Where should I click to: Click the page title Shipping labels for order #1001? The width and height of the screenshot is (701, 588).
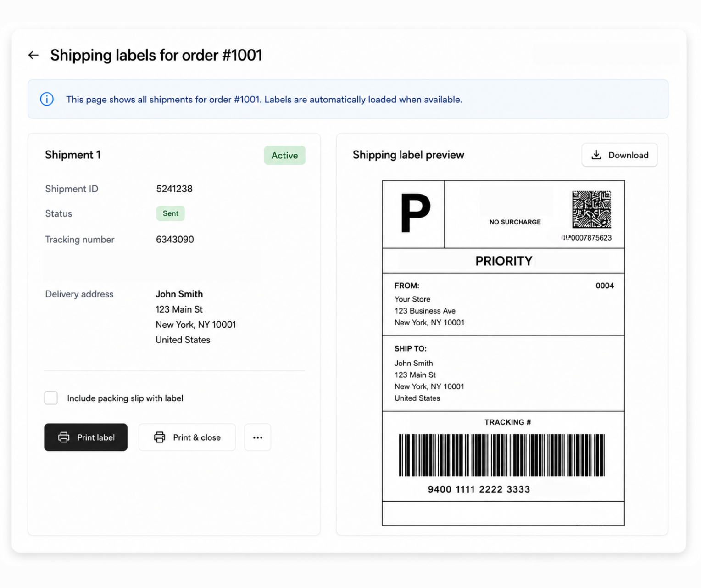point(156,55)
